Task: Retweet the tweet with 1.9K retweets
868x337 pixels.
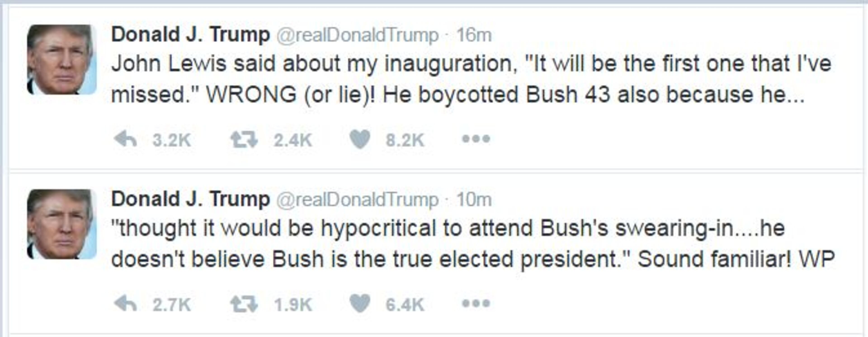Action: [x=244, y=304]
